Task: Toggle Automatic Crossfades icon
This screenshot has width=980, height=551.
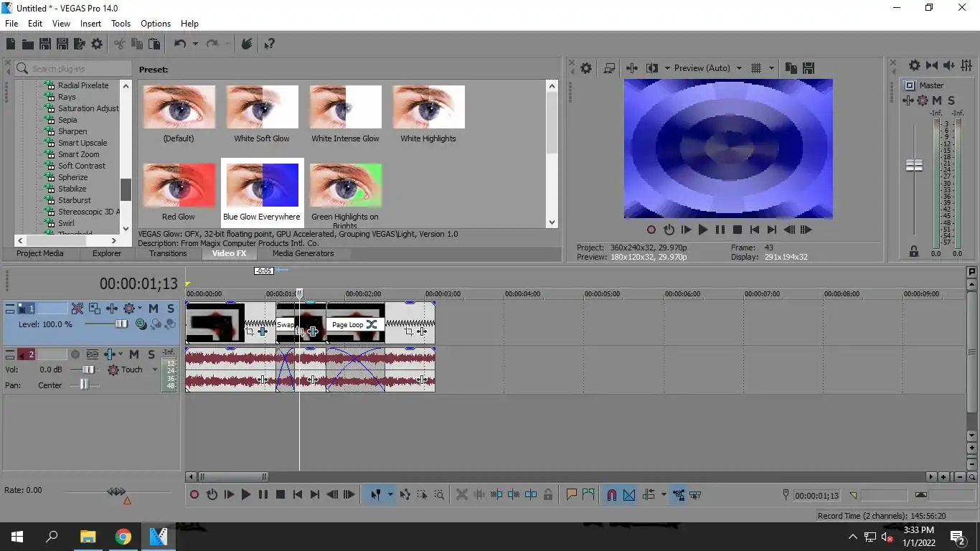Action: coord(629,494)
